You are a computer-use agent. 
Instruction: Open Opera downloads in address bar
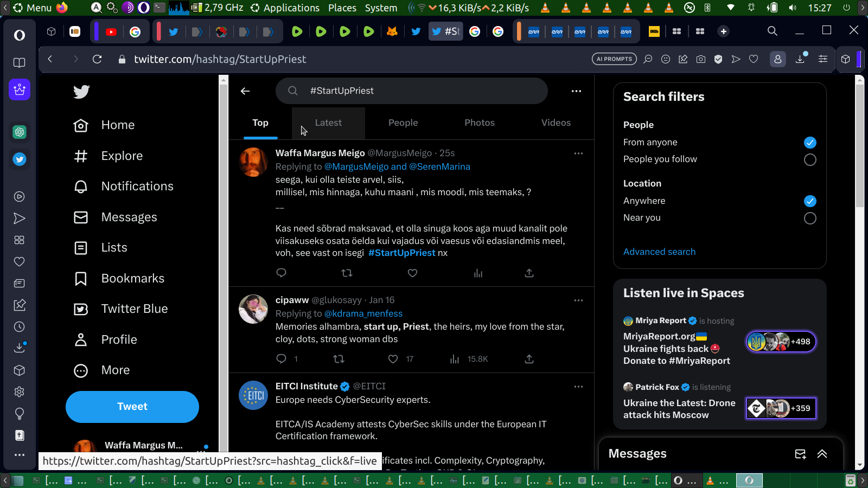pyautogui.click(x=800, y=59)
